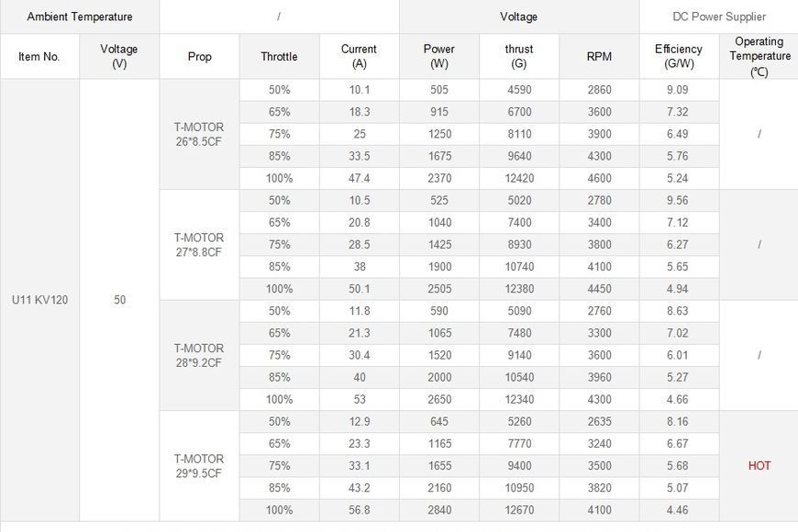Select the 2860 RPM value cell
This screenshot has height=532, width=798.
(599, 90)
